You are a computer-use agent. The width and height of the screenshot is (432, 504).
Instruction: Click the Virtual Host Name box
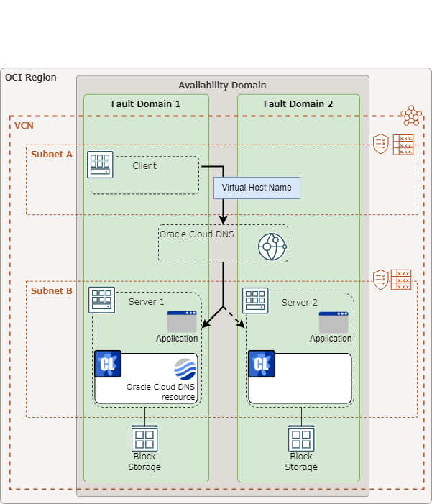257,188
